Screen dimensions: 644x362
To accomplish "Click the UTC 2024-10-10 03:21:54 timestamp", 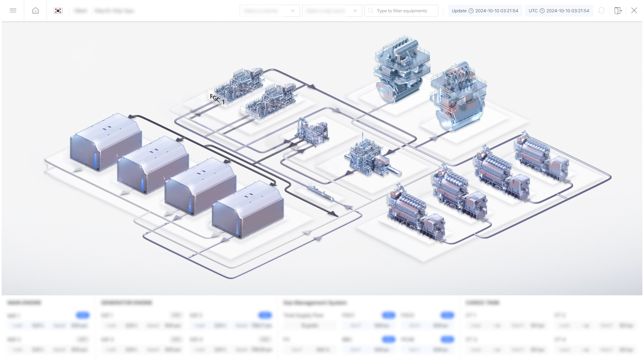I will [x=559, y=11].
